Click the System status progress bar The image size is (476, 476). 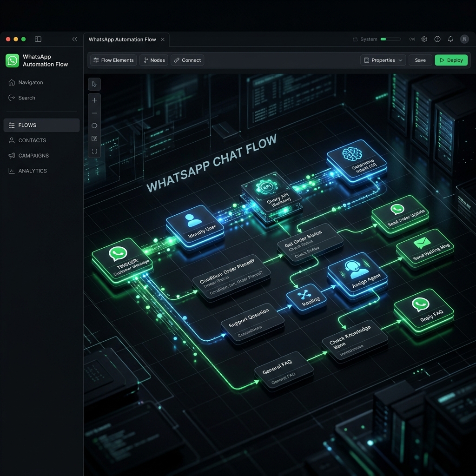pos(390,39)
